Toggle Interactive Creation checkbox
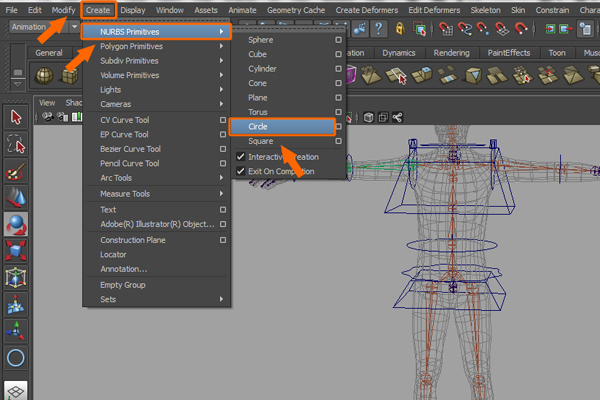 [x=240, y=157]
